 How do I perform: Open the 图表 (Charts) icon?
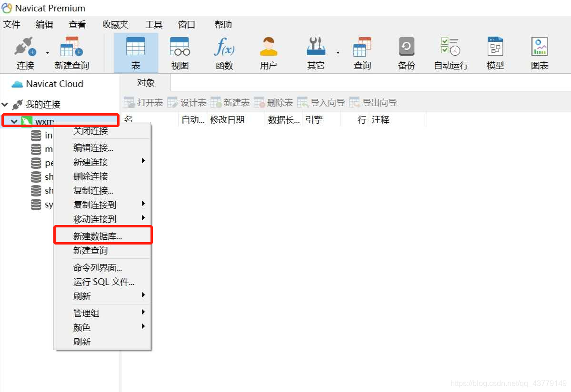(x=539, y=51)
